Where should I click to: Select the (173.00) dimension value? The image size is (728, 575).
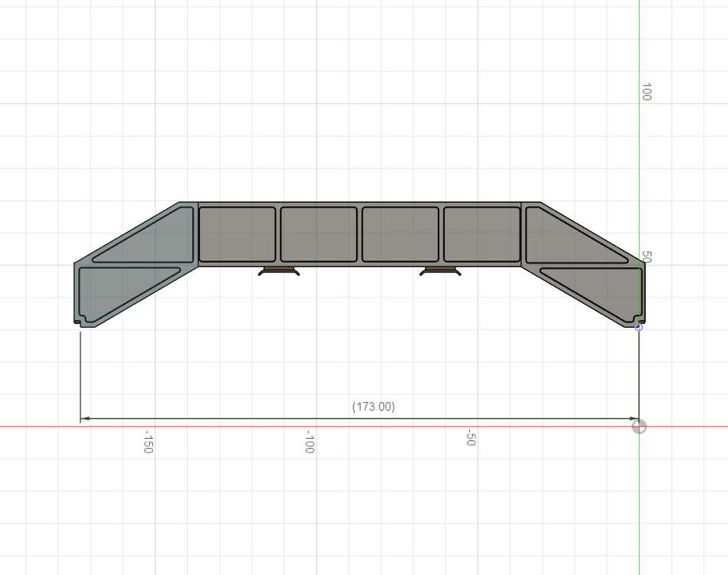(x=374, y=407)
